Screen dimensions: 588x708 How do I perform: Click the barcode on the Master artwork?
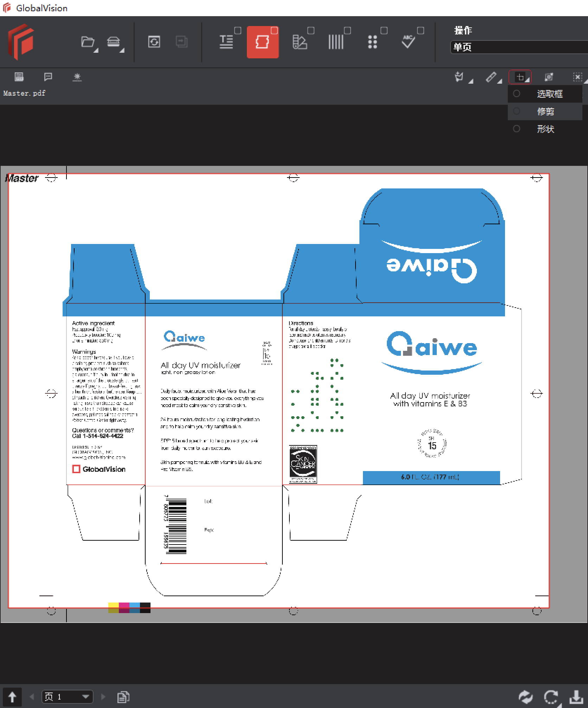coord(175,524)
